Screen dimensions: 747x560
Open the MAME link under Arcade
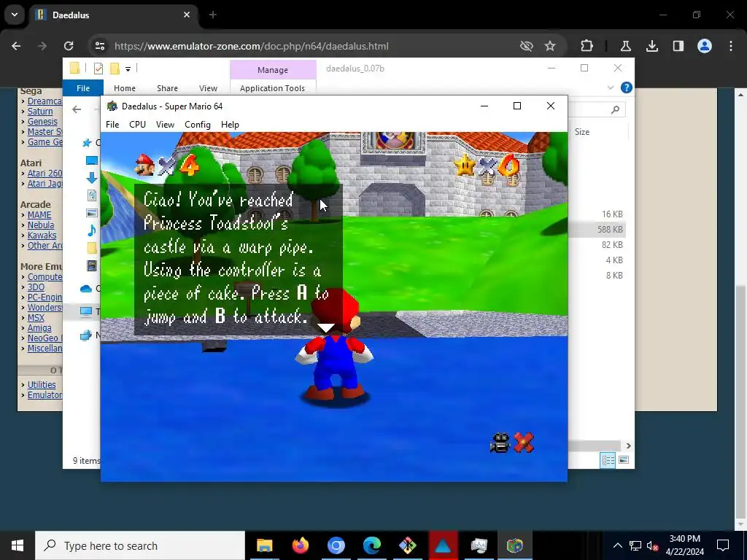pos(39,215)
